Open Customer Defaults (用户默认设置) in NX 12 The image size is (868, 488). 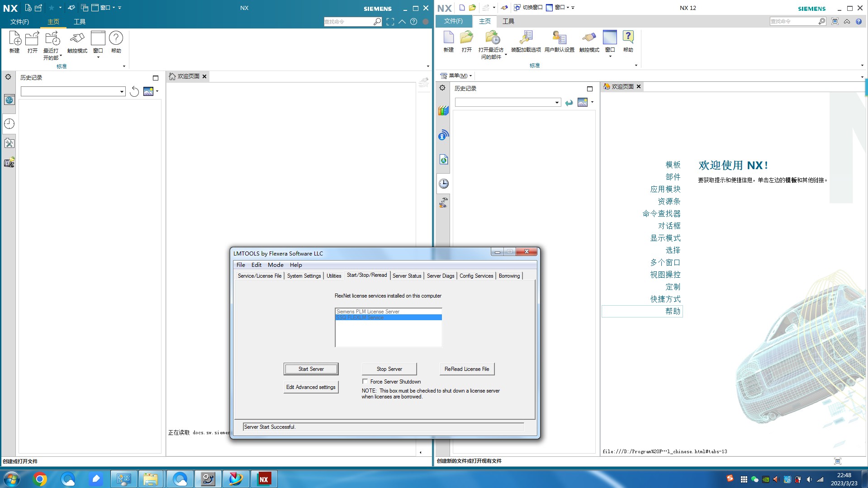[559, 42]
